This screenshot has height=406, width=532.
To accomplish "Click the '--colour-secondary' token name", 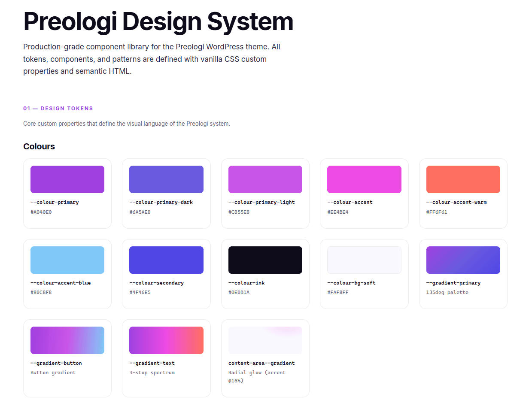I will coord(157,283).
